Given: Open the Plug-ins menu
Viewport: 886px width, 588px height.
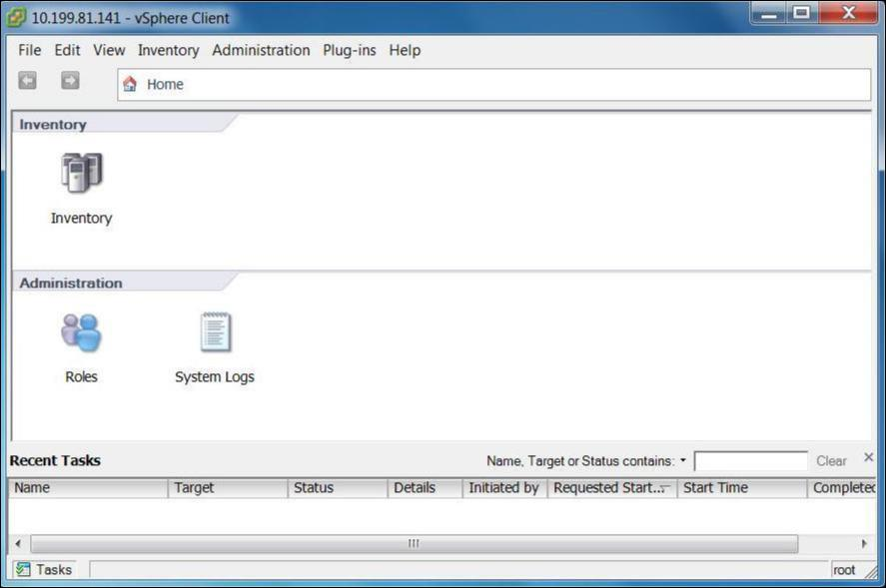Looking at the screenshot, I should click(350, 50).
